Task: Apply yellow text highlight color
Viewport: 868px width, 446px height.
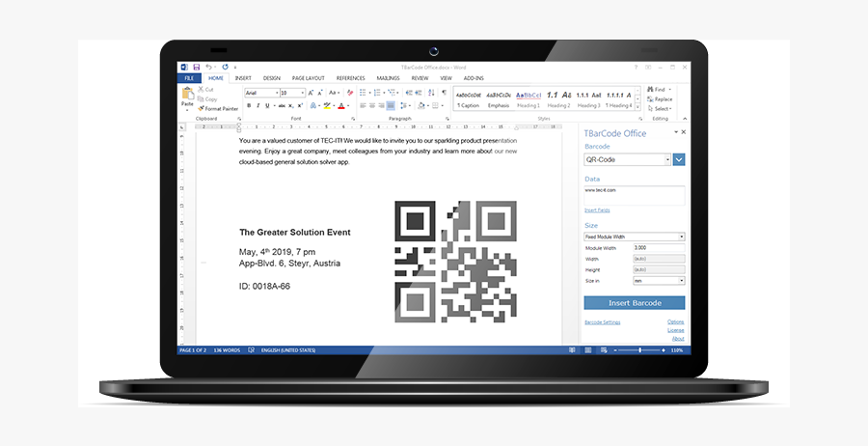Action: click(327, 105)
